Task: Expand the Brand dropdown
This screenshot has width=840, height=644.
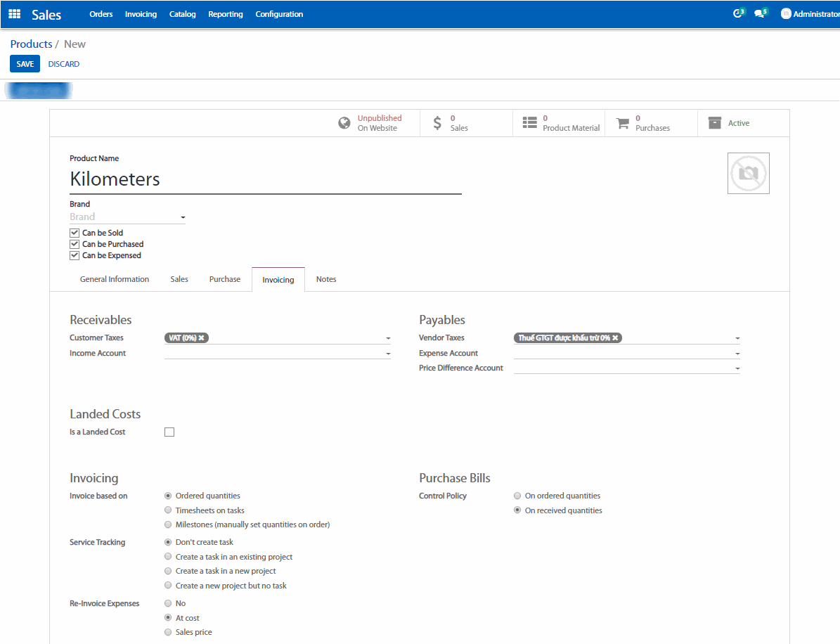Action: tap(183, 218)
